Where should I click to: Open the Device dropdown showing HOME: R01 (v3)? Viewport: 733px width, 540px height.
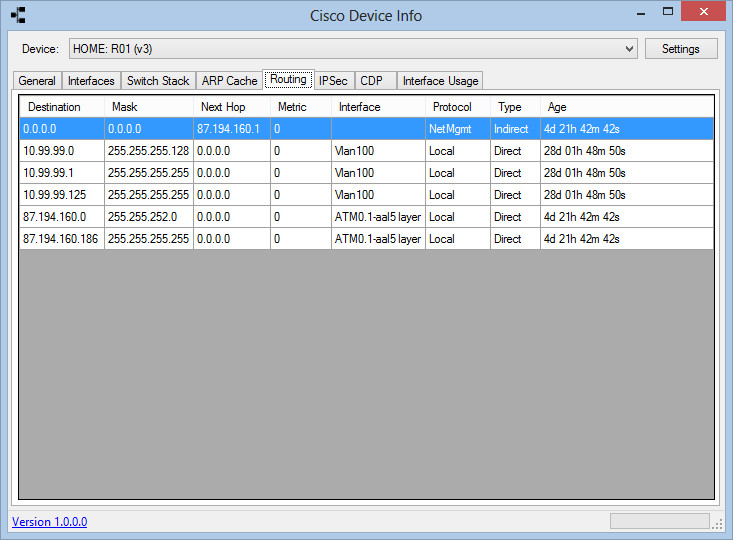click(353, 49)
